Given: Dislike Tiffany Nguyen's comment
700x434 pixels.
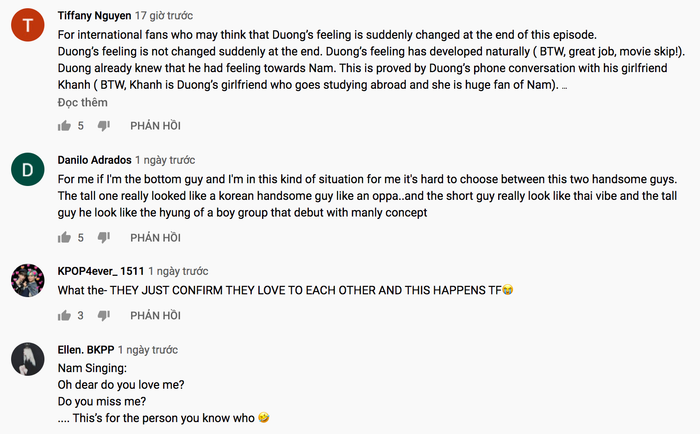Looking at the screenshot, I should 103,126.
